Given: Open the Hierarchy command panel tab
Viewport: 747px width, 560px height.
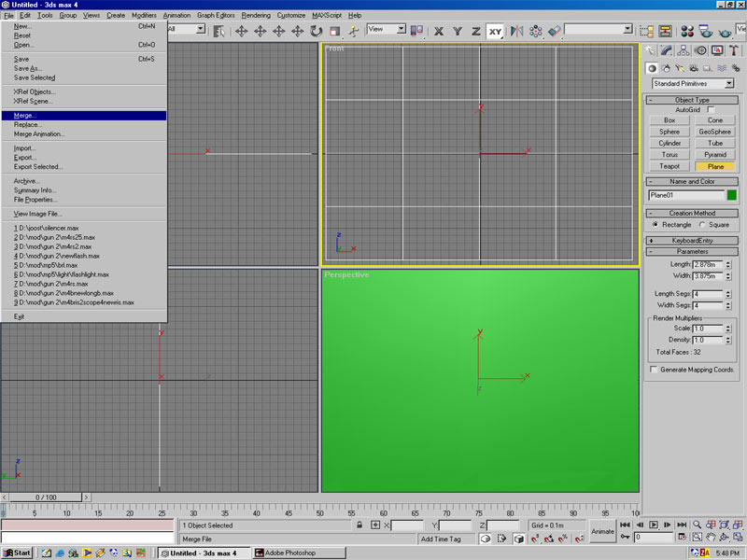Looking at the screenshot, I should click(685, 50).
